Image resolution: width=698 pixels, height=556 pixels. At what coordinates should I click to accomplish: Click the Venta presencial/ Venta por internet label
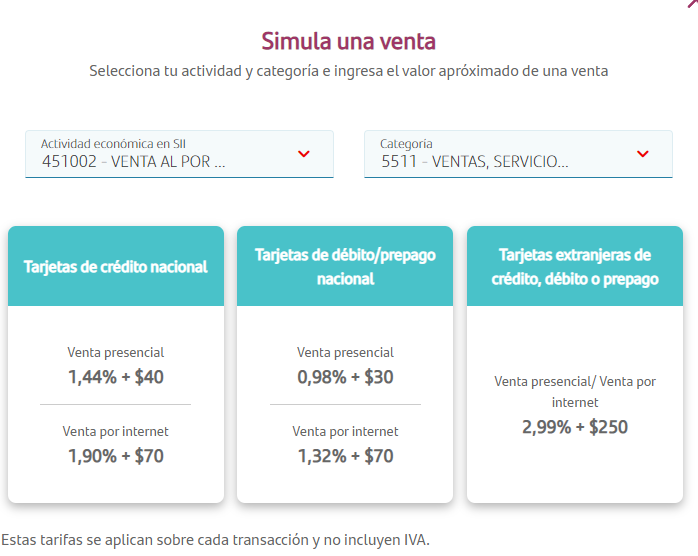[x=575, y=392]
